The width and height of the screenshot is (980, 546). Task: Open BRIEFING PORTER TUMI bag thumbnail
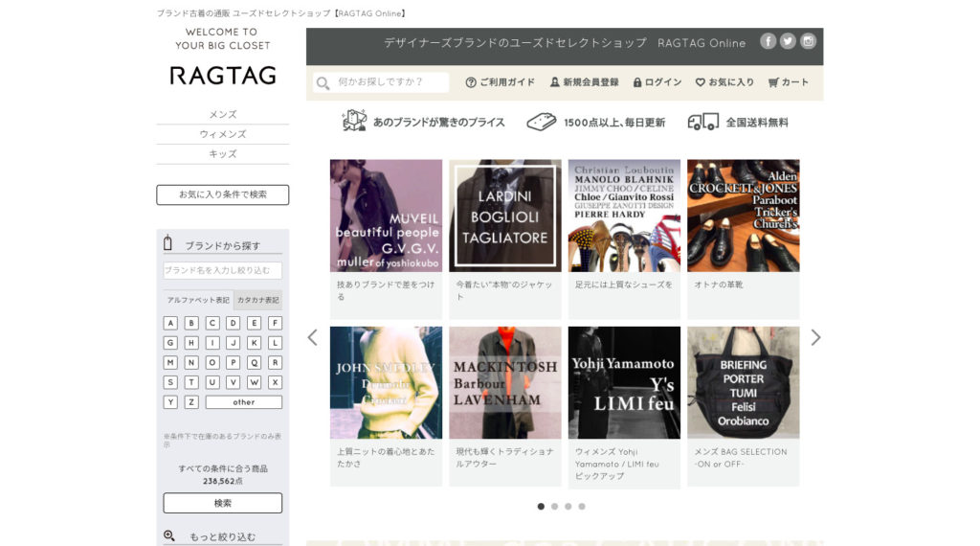pyautogui.click(x=743, y=383)
